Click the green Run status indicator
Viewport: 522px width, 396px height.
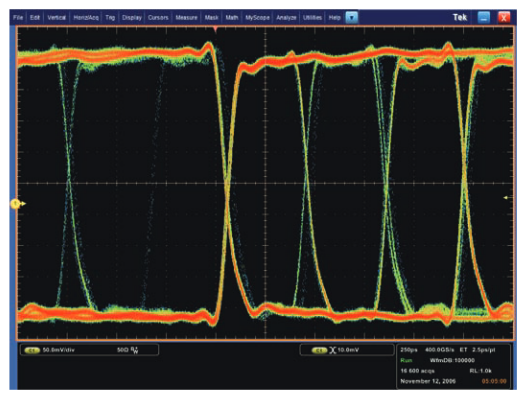tap(406, 360)
